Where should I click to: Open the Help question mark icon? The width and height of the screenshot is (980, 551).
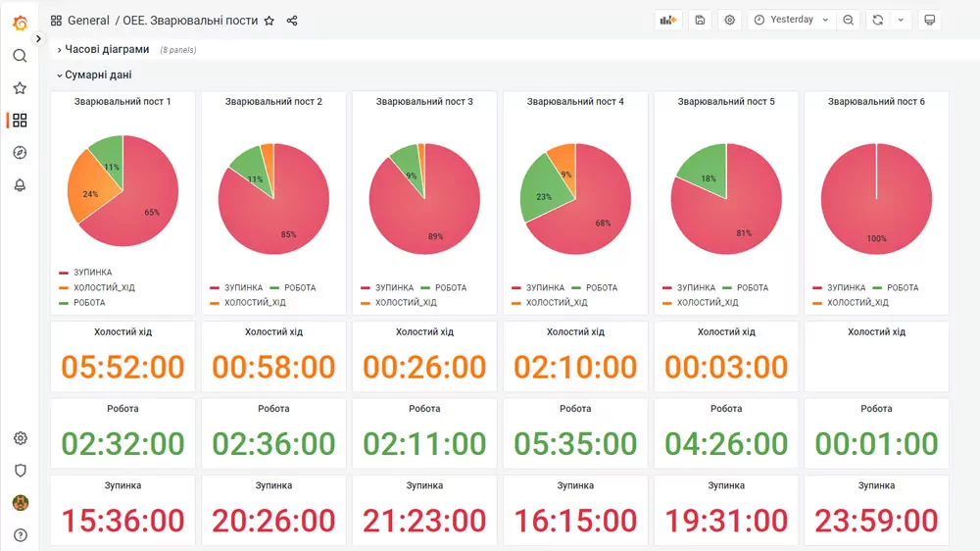[x=20, y=535]
